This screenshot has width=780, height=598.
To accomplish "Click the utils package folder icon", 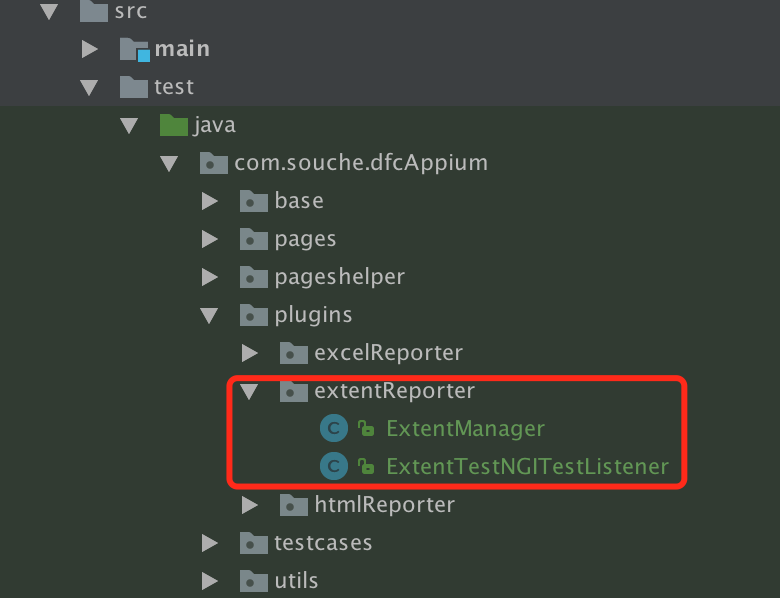I will point(254,581).
